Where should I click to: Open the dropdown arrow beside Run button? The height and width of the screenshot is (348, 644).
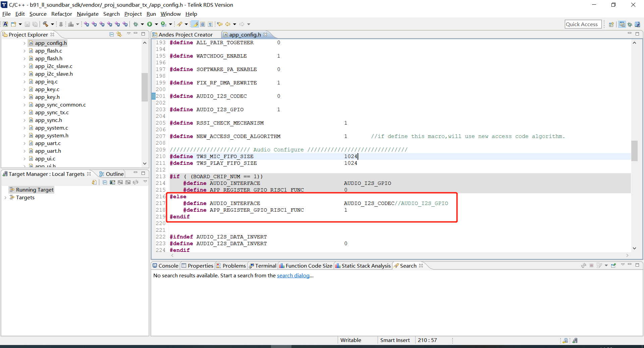click(156, 24)
